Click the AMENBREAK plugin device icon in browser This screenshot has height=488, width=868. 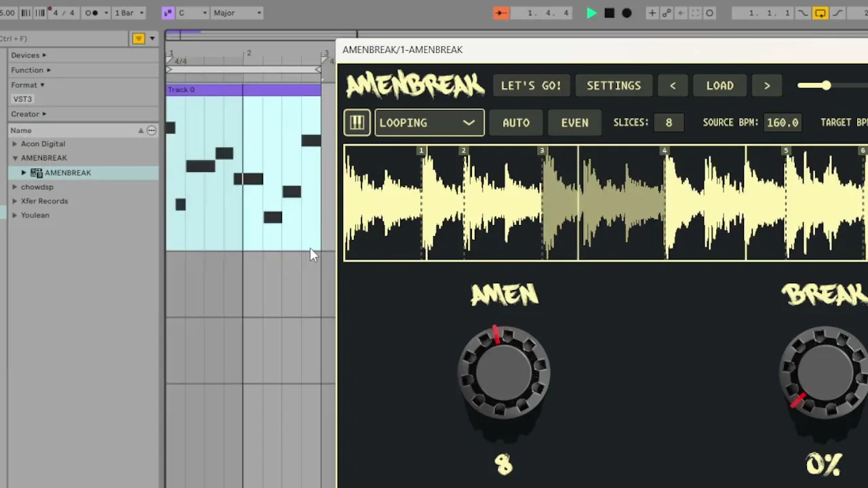[37, 173]
